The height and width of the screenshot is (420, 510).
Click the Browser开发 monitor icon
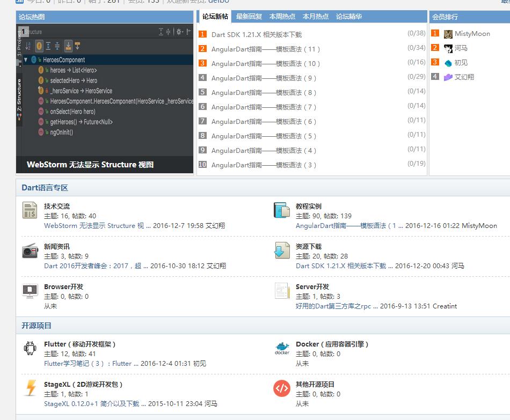click(x=30, y=291)
